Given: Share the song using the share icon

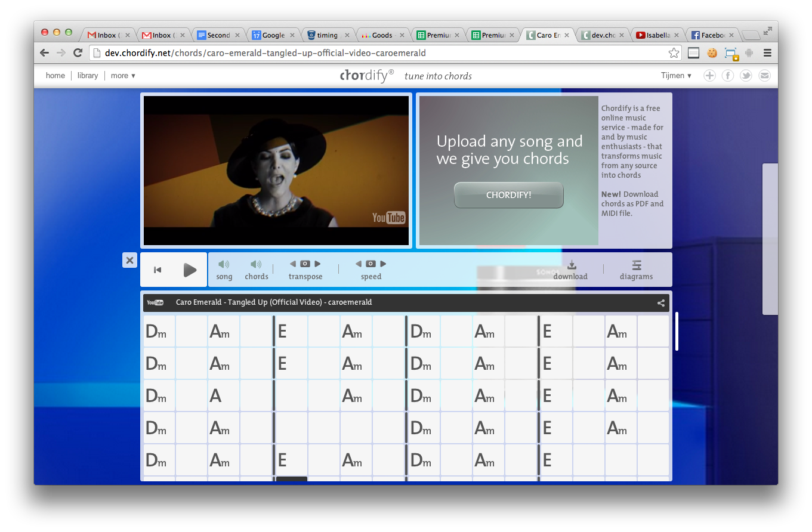Looking at the screenshot, I should coord(661,303).
